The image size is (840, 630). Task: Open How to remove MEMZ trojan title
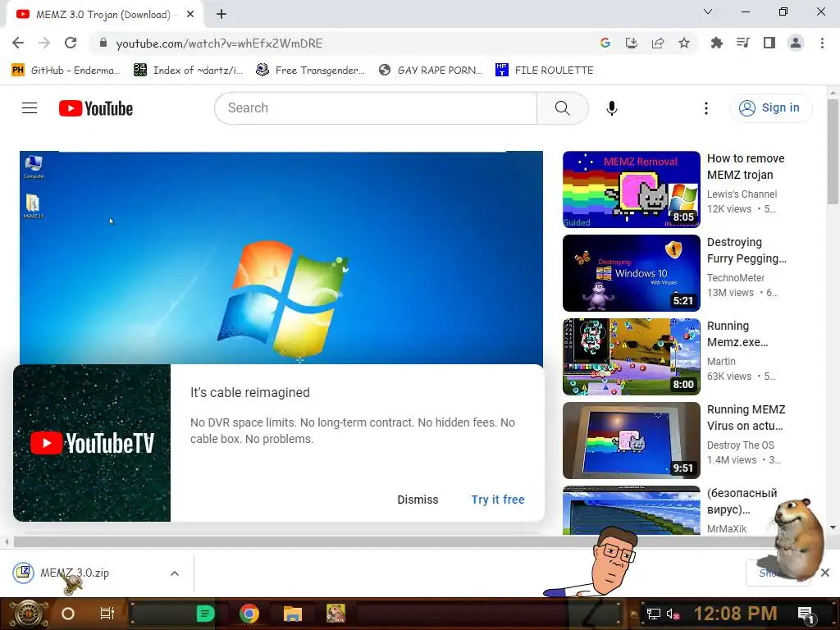745,167
